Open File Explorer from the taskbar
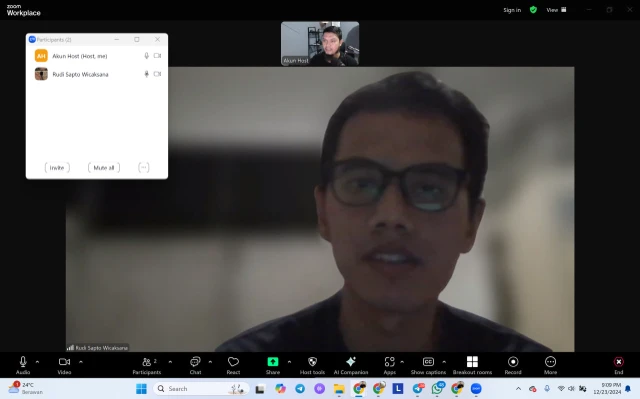The image size is (640, 399). click(x=339, y=389)
